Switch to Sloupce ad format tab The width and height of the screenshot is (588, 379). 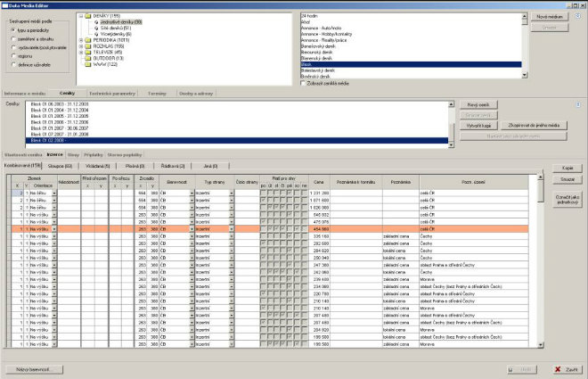click(x=60, y=166)
